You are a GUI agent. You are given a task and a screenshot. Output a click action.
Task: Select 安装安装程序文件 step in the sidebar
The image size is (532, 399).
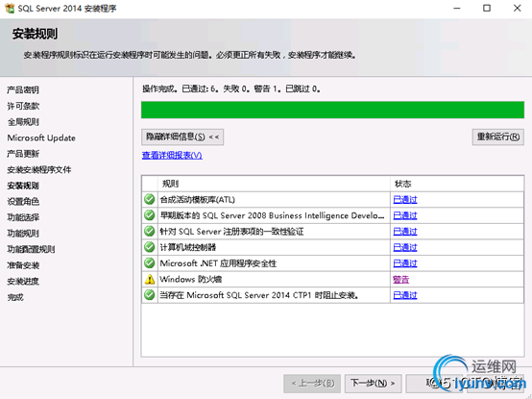point(39,170)
